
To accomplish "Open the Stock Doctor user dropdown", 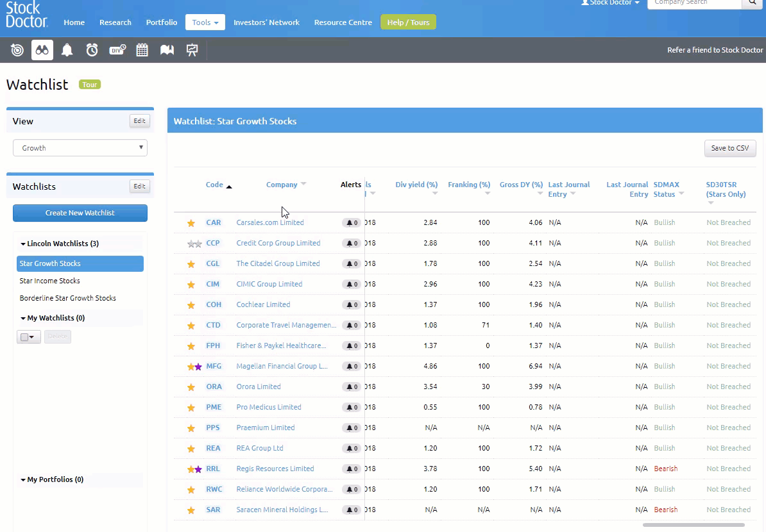I will click(610, 3).
